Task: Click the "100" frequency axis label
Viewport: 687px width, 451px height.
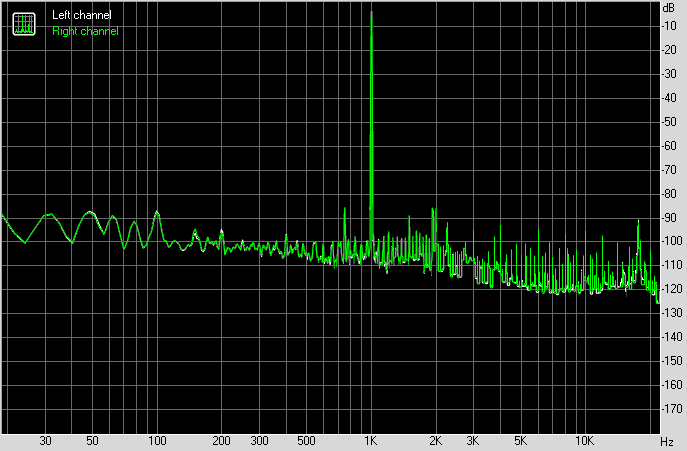Action: (x=157, y=440)
